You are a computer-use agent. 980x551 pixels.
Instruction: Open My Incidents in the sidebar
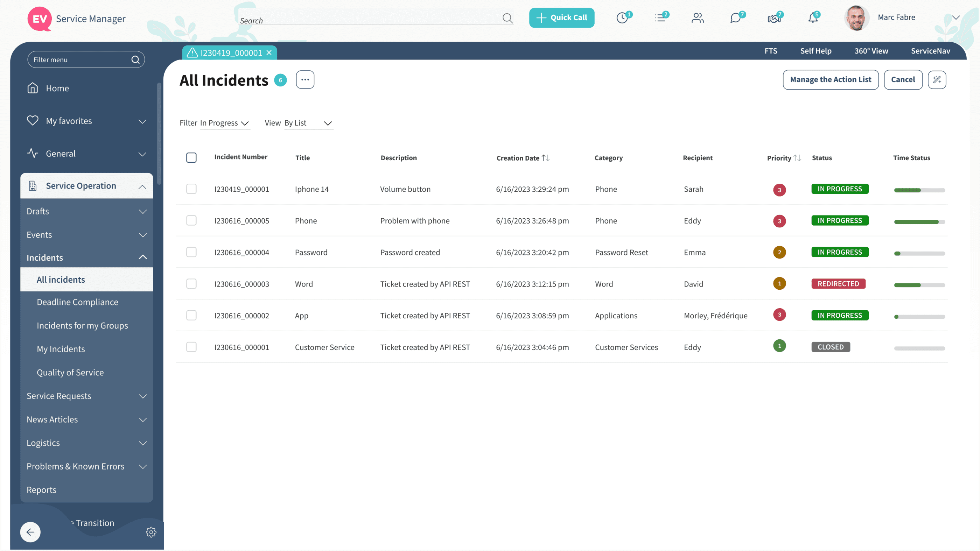pos(61,349)
